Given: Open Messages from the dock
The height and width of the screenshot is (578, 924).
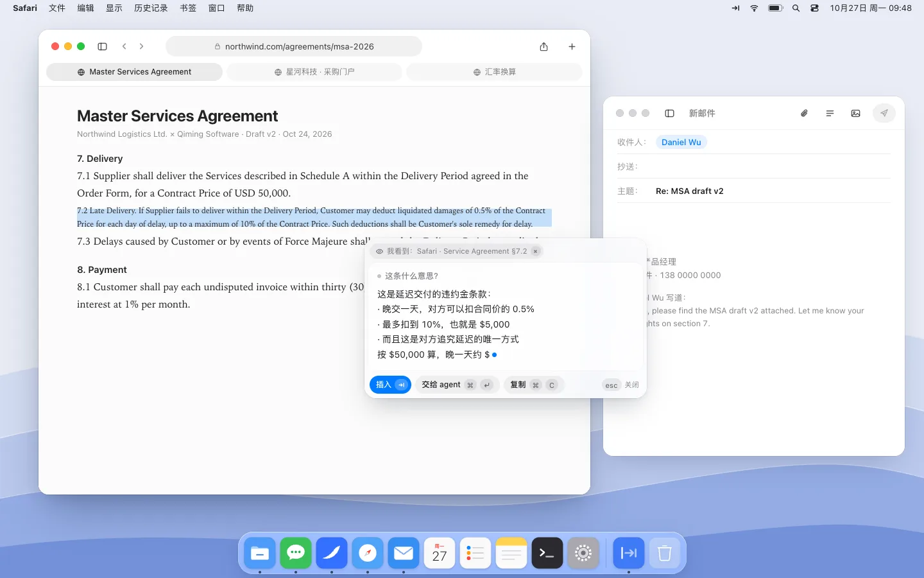Looking at the screenshot, I should [296, 553].
